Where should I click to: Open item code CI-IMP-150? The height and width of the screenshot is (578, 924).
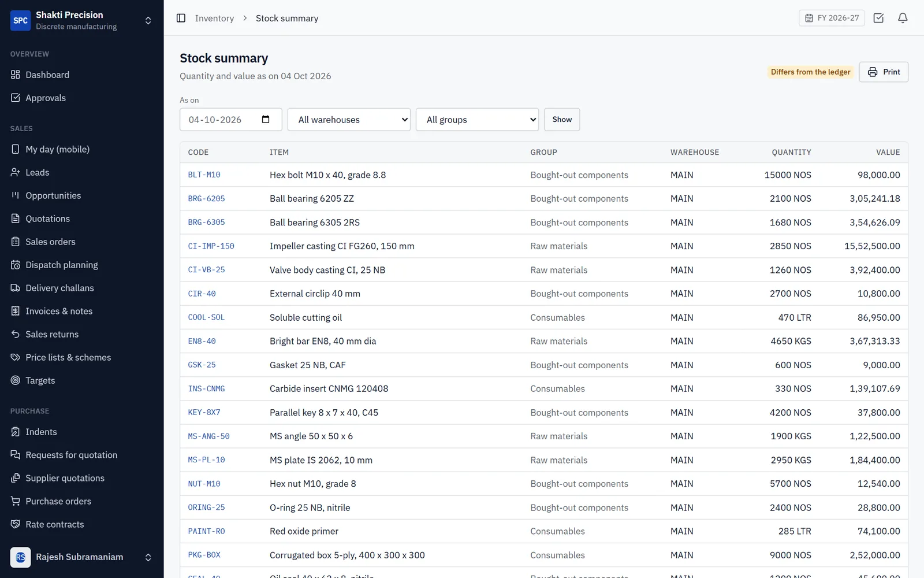(x=211, y=246)
